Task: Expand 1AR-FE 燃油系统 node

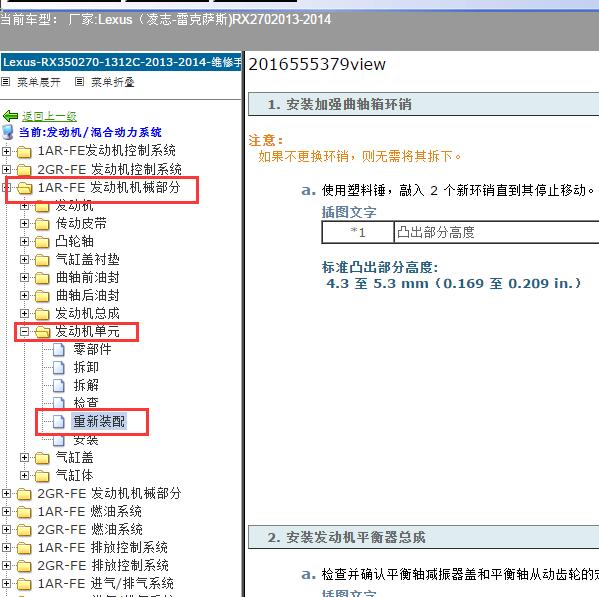Action: pos(6,511)
